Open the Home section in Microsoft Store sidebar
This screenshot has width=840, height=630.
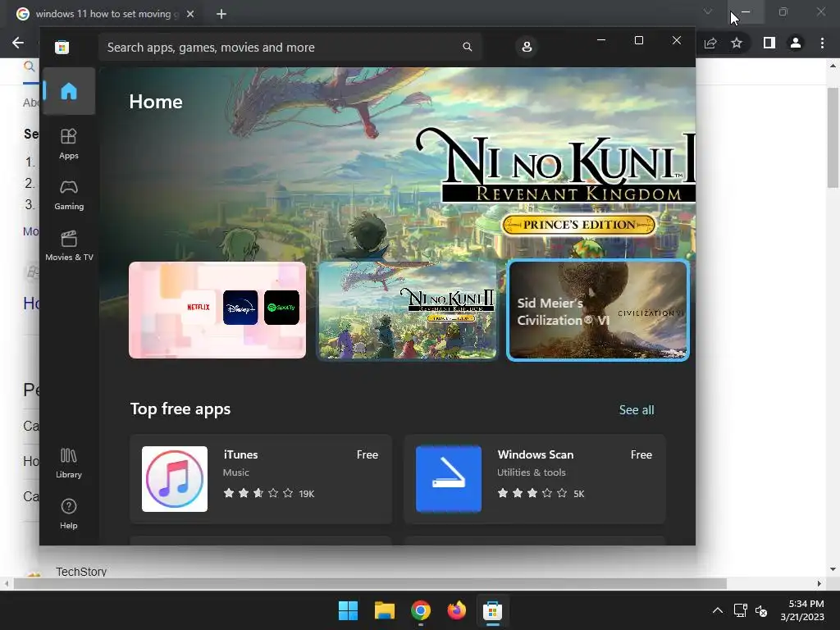coord(69,91)
